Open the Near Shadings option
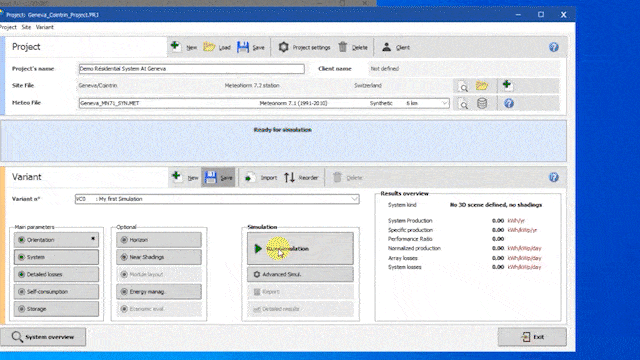The image size is (640, 360). point(159,257)
